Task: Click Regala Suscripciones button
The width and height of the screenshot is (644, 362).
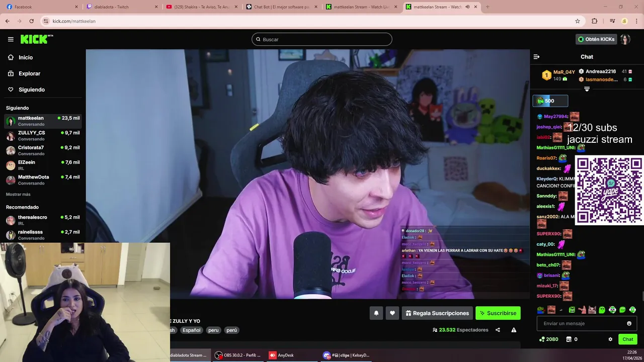Action: point(437,313)
